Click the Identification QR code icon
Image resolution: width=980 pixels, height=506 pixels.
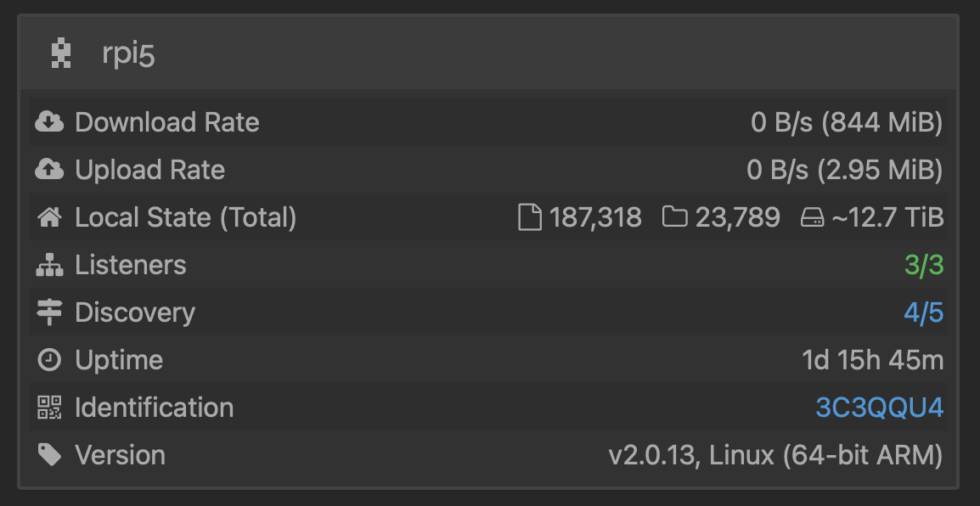pos(49,408)
